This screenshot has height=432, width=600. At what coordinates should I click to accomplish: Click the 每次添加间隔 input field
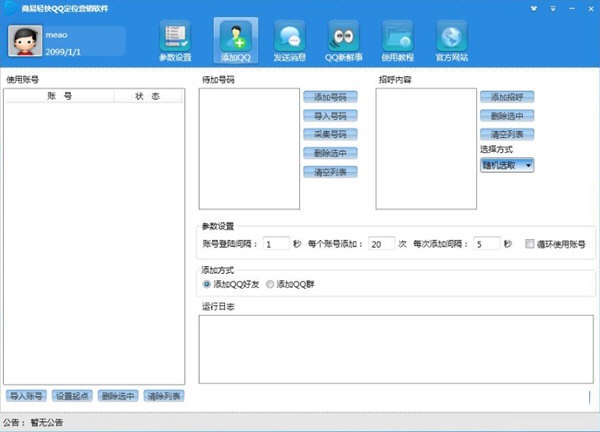[486, 244]
